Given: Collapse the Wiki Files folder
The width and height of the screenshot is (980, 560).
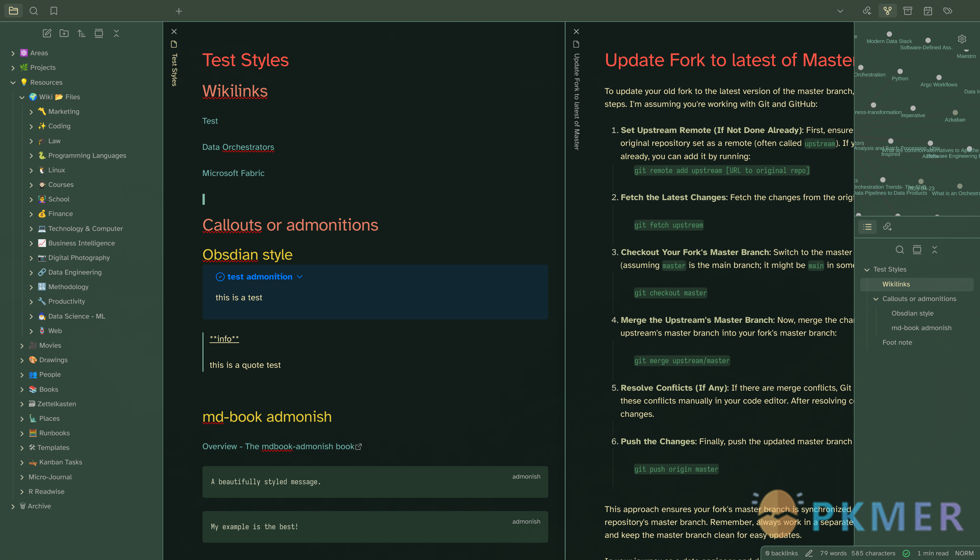Looking at the screenshot, I should [x=22, y=97].
